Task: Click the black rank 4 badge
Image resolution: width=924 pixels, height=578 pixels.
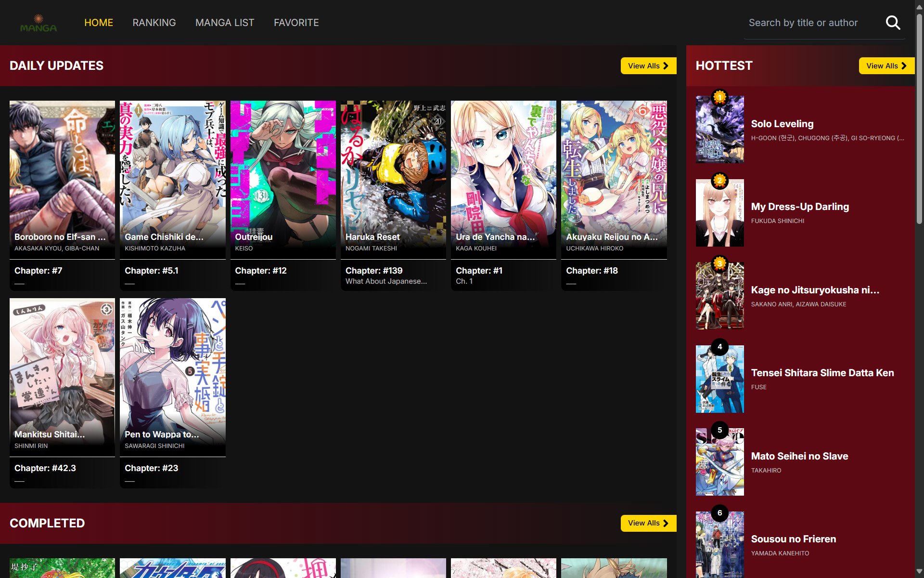Action: [x=719, y=347]
